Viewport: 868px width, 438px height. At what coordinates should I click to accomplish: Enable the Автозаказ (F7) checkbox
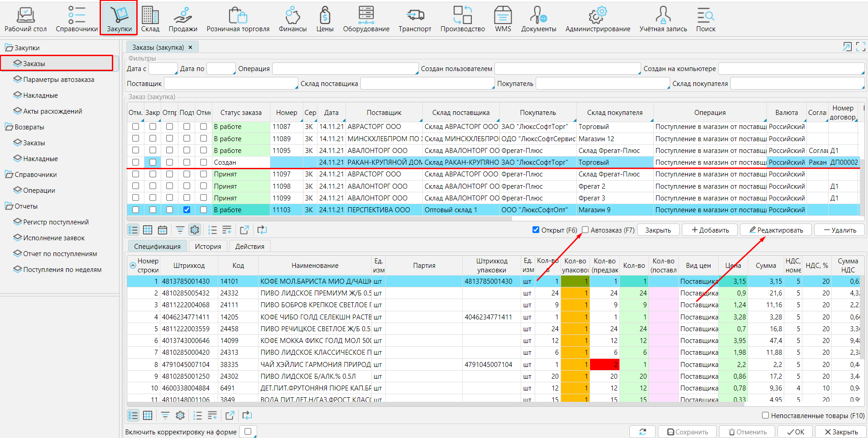(585, 230)
